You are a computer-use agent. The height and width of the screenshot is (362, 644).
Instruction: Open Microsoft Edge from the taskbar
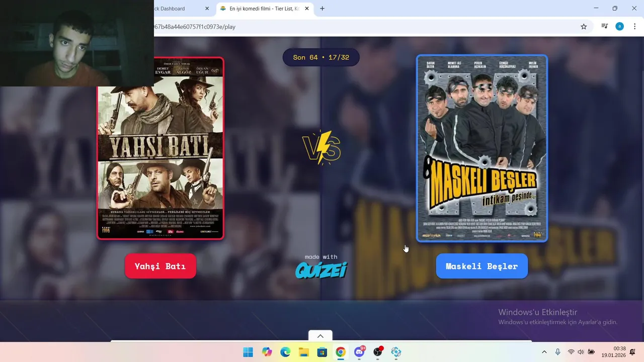(285, 352)
